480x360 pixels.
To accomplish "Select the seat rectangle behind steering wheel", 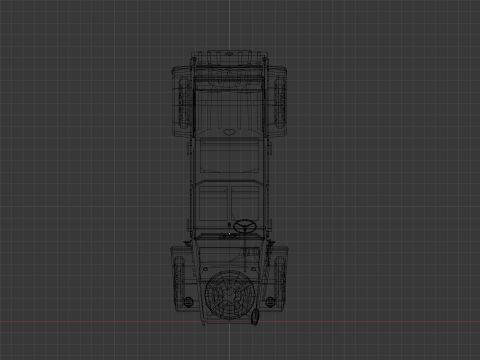I will [245, 203].
